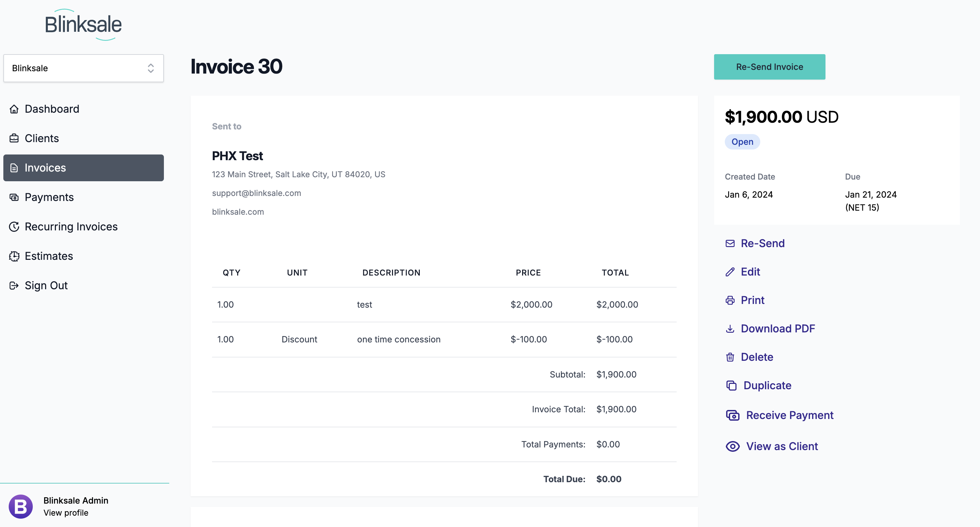
Task: Select the Duplicate copy icon
Action: pyautogui.click(x=731, y=385)
